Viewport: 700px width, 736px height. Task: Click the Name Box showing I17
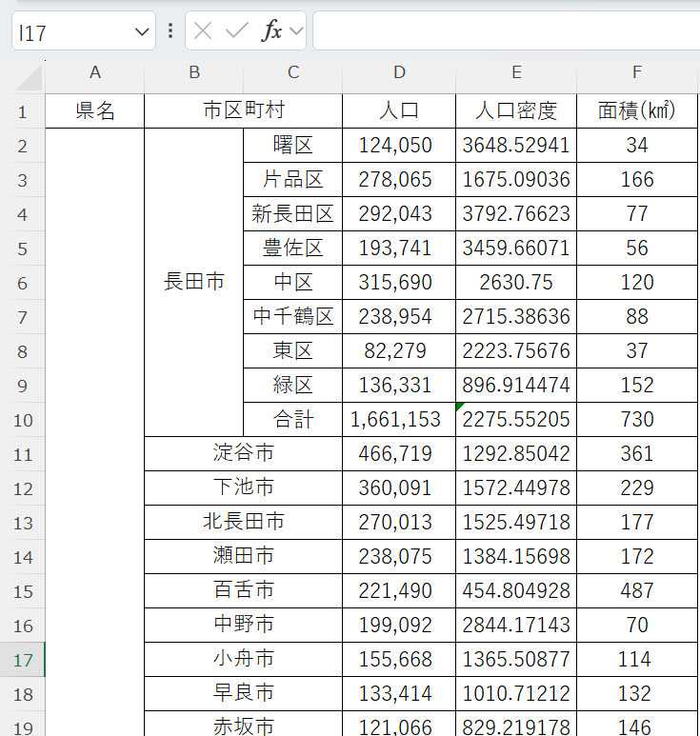tap(84, 31)
